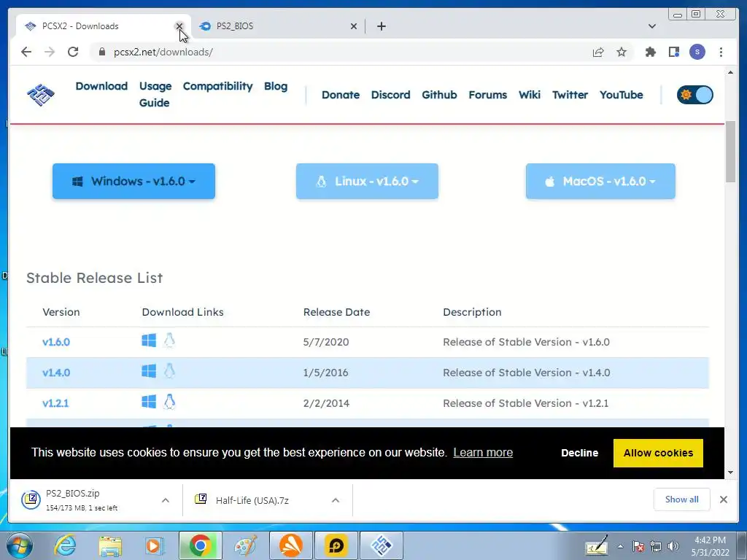
Task: Expand MacOS - v1.6.0 download dropdown
Action: click(x=600, y=182)
